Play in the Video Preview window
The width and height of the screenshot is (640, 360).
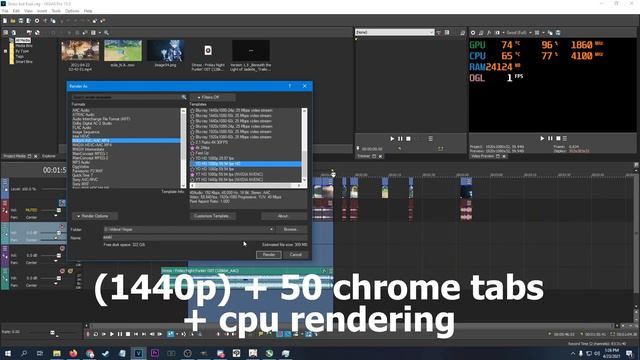[542, 138]
